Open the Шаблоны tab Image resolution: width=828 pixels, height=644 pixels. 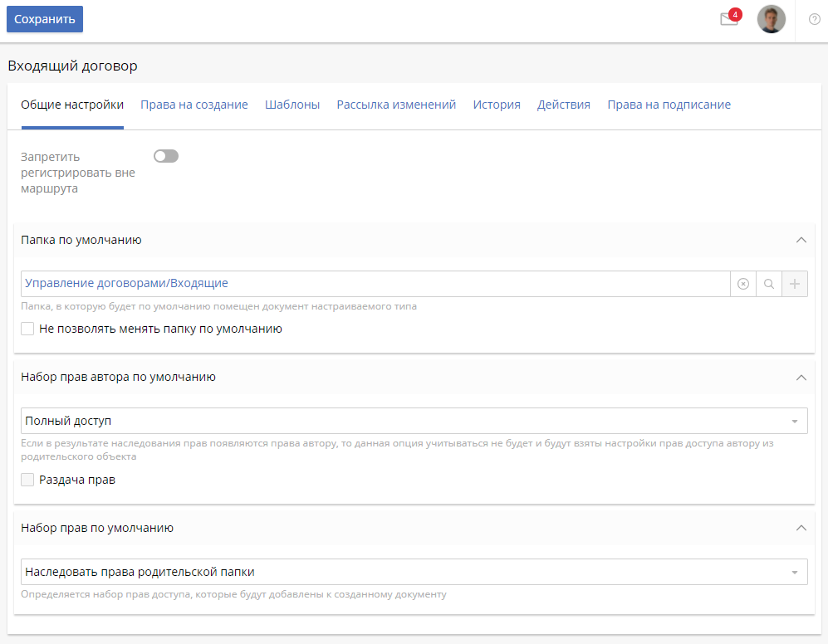pos(292,105)
